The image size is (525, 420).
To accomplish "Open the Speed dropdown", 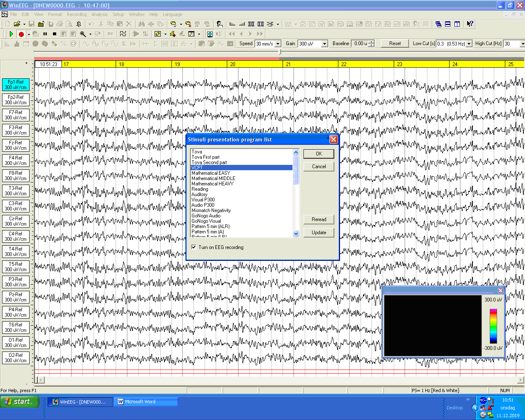I will click(x=278, y=44).
